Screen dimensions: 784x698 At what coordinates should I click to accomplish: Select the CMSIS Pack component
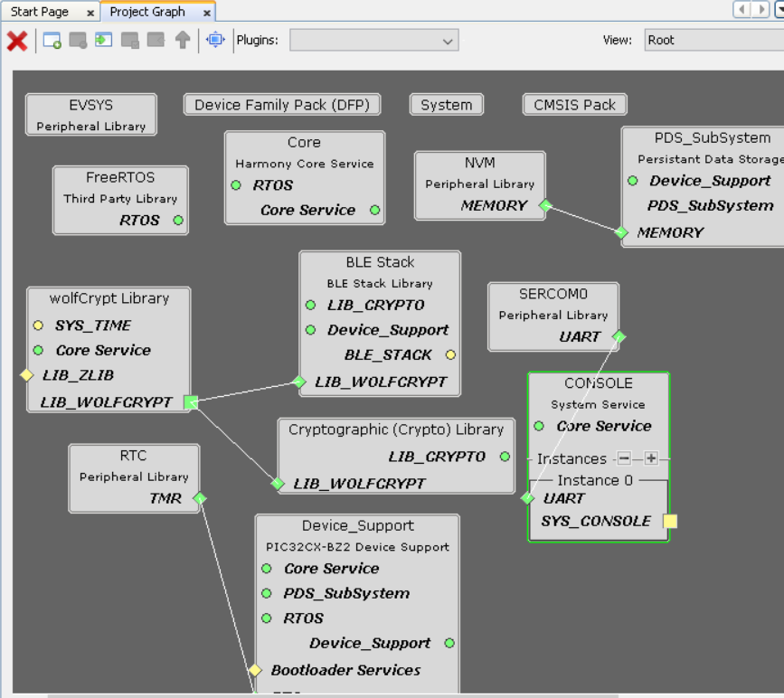[574, 105]
